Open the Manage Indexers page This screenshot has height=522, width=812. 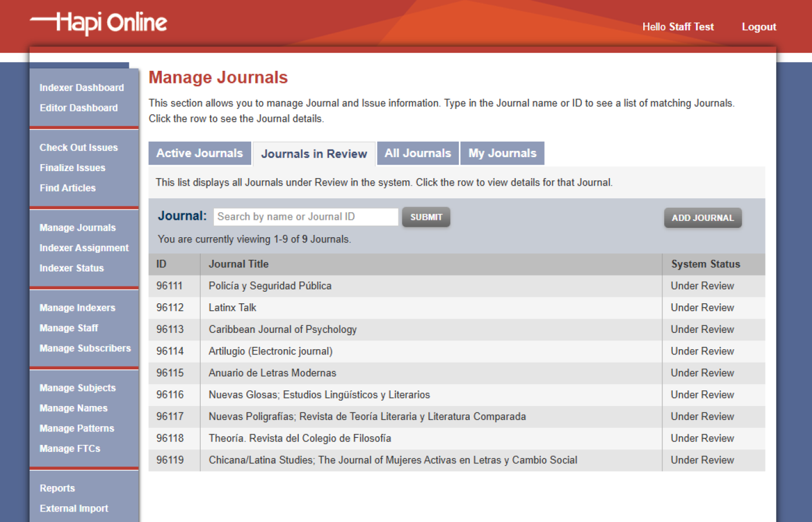(x=77, y=307)
